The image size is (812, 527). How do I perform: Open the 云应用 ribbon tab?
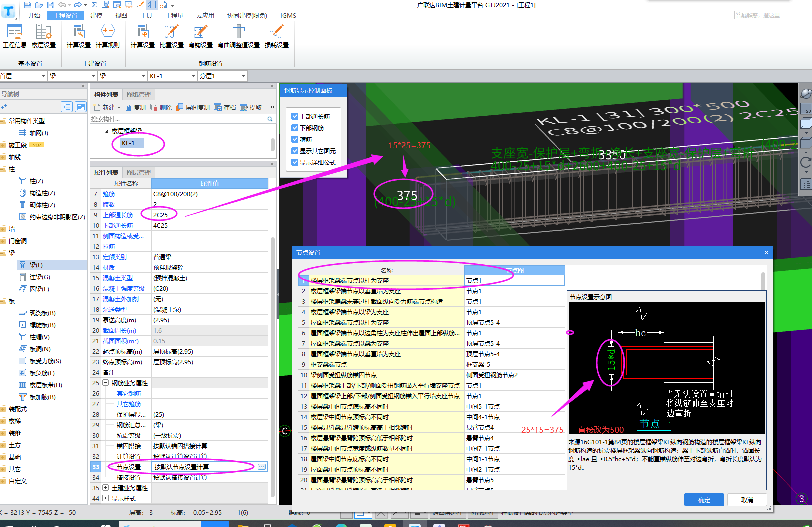(205, 15)
